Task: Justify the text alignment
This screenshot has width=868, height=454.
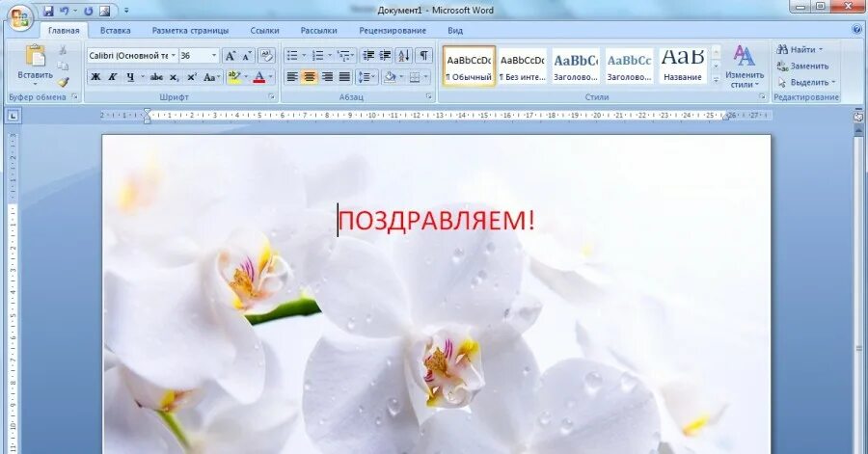Action: click(x=344, y=77)
